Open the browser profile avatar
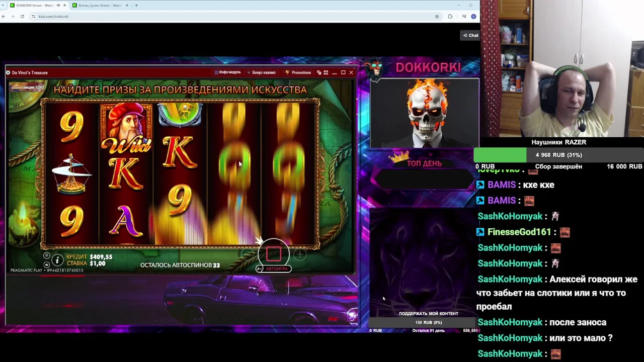The height and width of the screenshot is (362, 644). pos(473,16)
